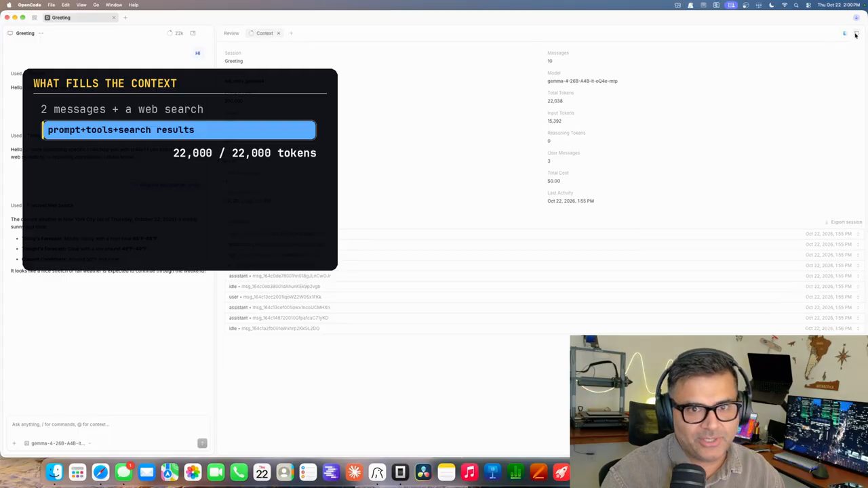
Task: Open Pages from the Dock
Action: [x=538, y=472]
